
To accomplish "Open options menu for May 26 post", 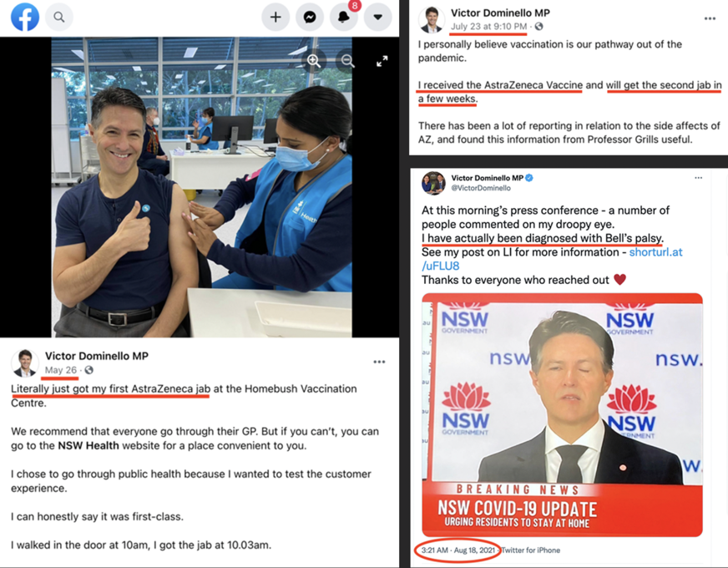I will [x=379, y=362].
